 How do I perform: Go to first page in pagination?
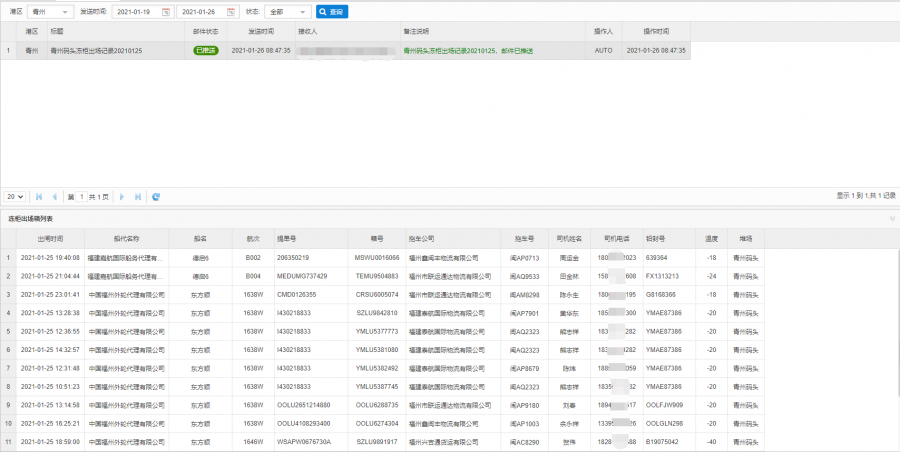[x=39, y=197]
